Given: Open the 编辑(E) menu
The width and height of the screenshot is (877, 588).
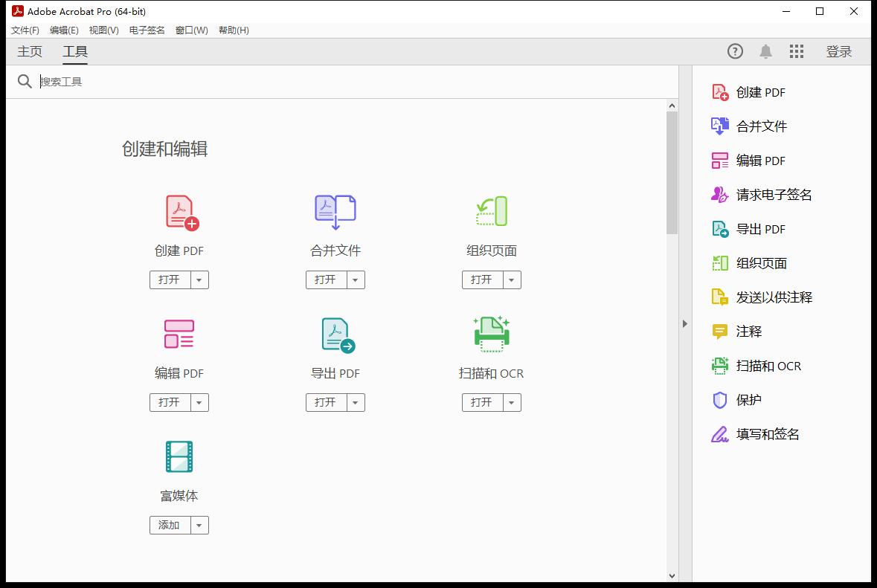Looking at the screenshot, I should pyautogui.click(x=64, y=30).
